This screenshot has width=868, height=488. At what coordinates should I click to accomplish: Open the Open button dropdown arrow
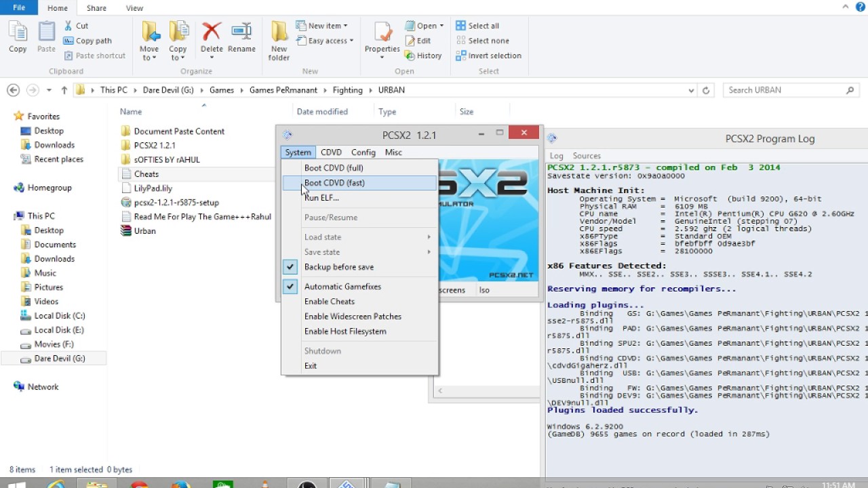pyautogui.click(x=441, y=26)
